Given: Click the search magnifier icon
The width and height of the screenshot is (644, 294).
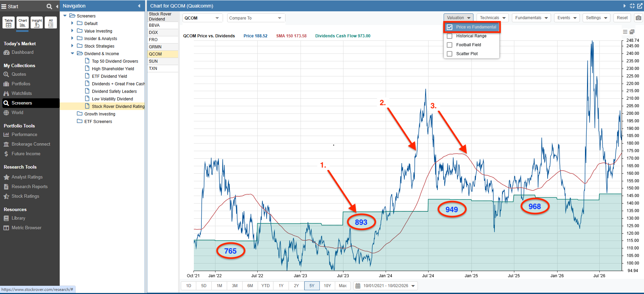Looking at the screenshot, I should point(49,6).
